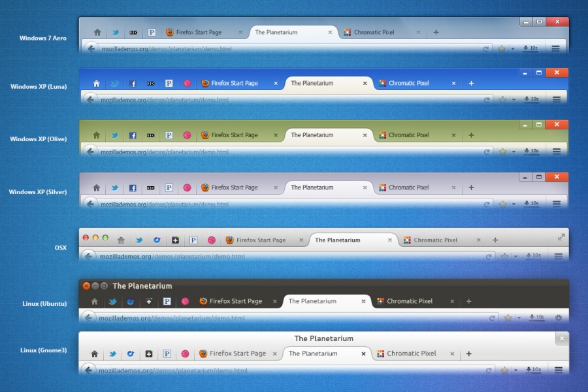The image size is (588, 392).
Task: Toggle the bookmark star in the Aero window
Action: click(502, 48)
